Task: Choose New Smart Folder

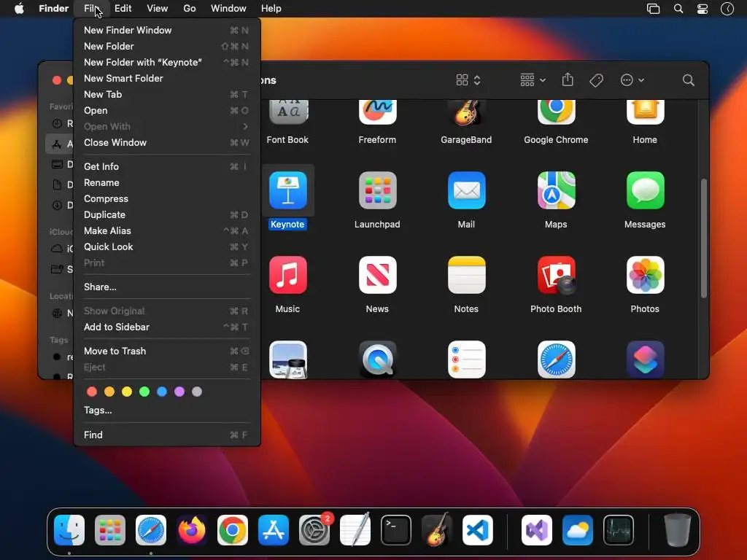Action: tap(166, 78)
